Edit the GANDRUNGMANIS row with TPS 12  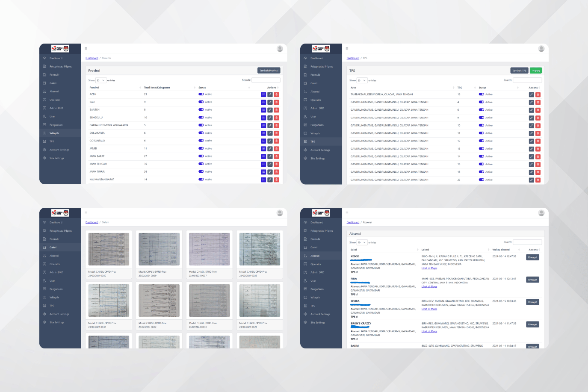pos(531,141)
